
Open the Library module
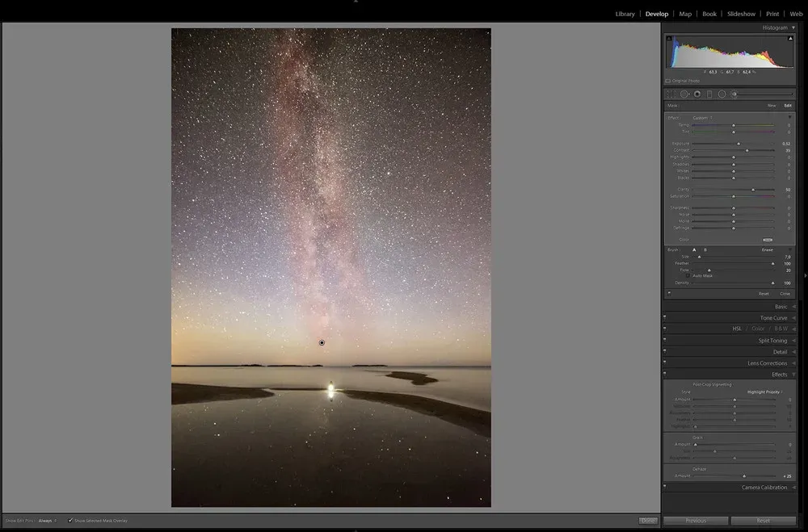[x=625, y=14]
